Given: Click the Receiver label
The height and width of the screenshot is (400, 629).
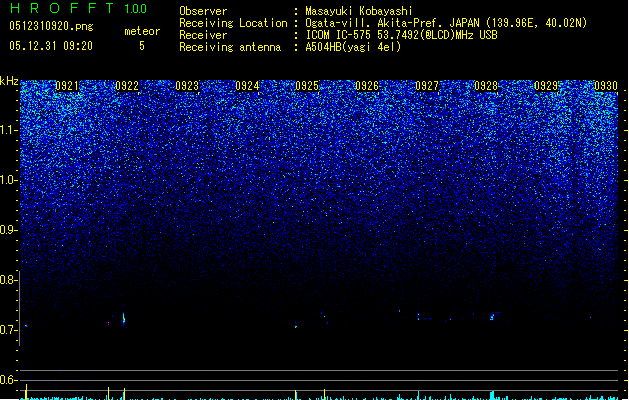Looking at the screenshot, I should point(203,35).
